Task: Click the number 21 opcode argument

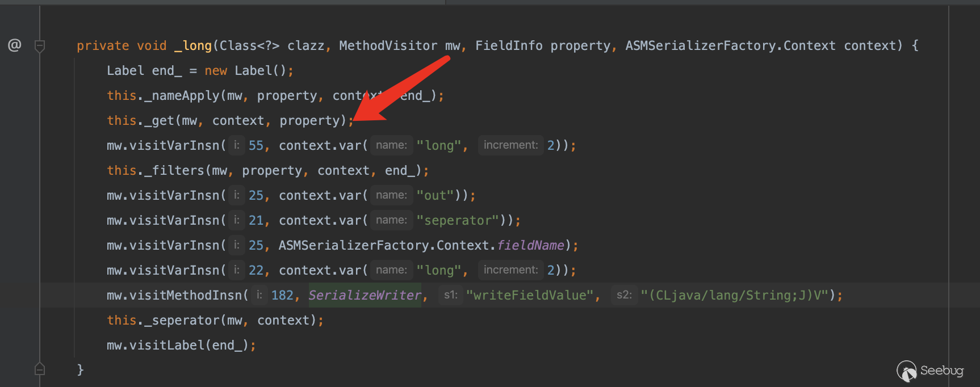Action: click(256, 220)
